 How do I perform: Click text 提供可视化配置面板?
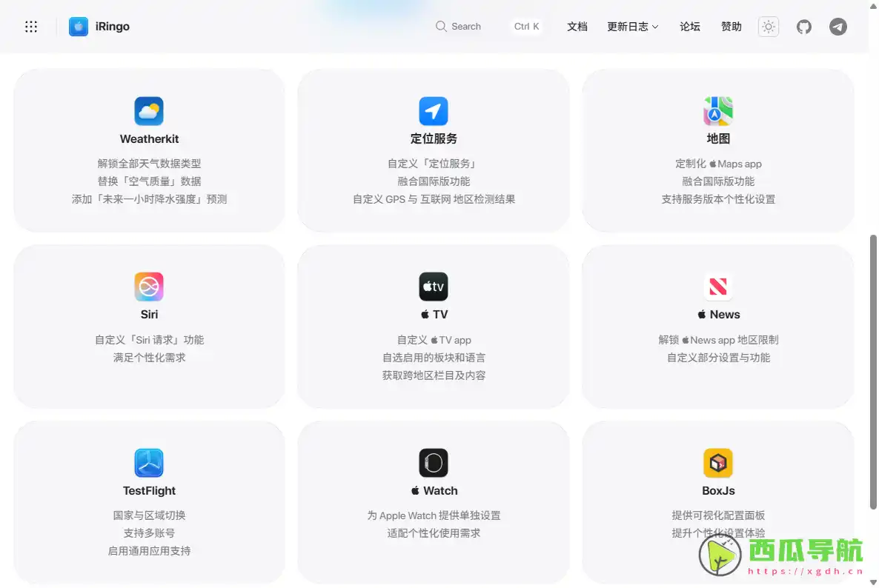coord(718,515)
